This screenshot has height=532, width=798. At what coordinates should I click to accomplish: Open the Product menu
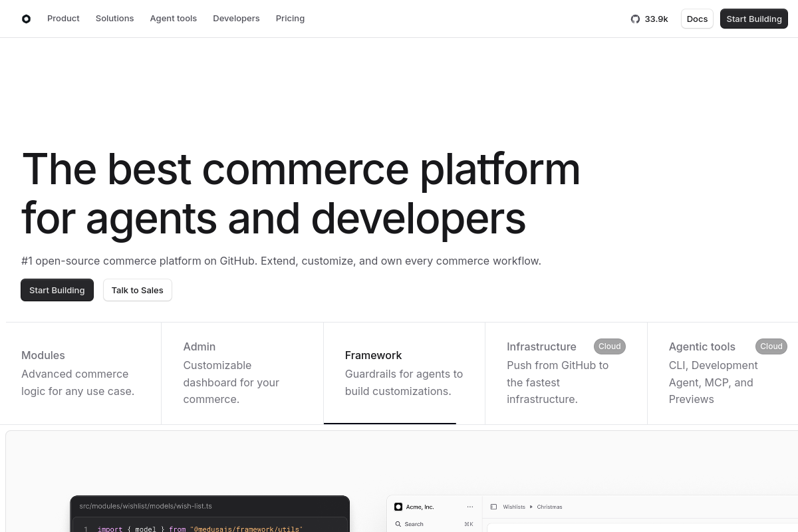63,19
